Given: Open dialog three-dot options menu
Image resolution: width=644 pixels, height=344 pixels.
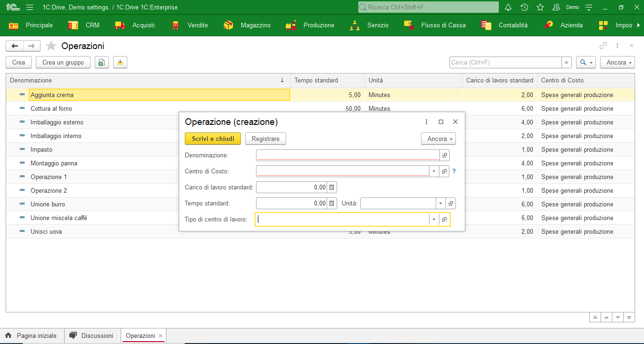Looking at the screenshot, I should [x=426, y=122].
